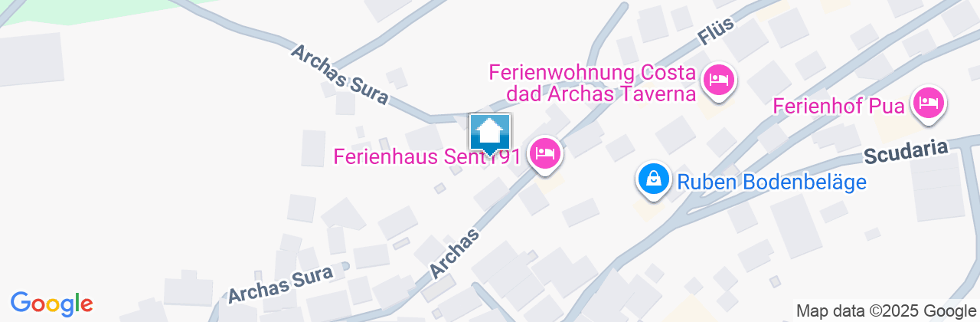Click the large gray building at far left
980x322 pixels.
pyautogui.click(x=31, y=59)
